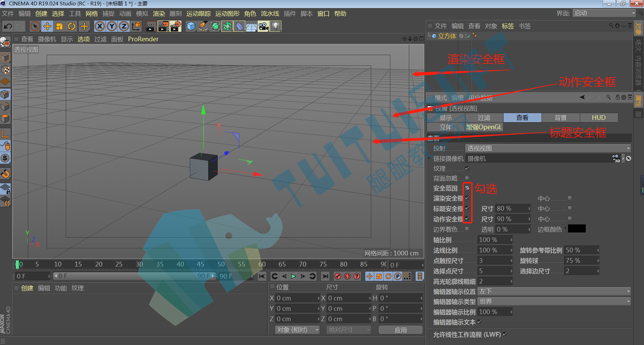Toggle 安全范围 checkbox
Image resolution: width=644 pixels, height=345 pixels.
467,188
